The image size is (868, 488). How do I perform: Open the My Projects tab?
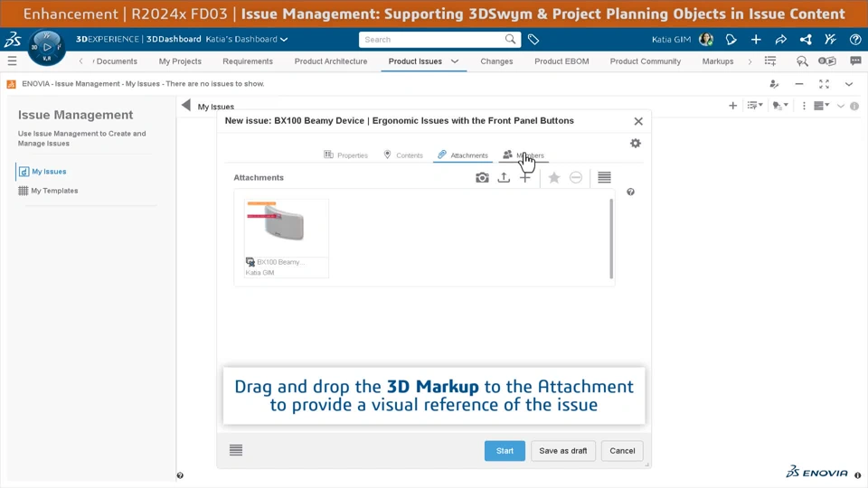pyautogui.click(x=180, y=61)
